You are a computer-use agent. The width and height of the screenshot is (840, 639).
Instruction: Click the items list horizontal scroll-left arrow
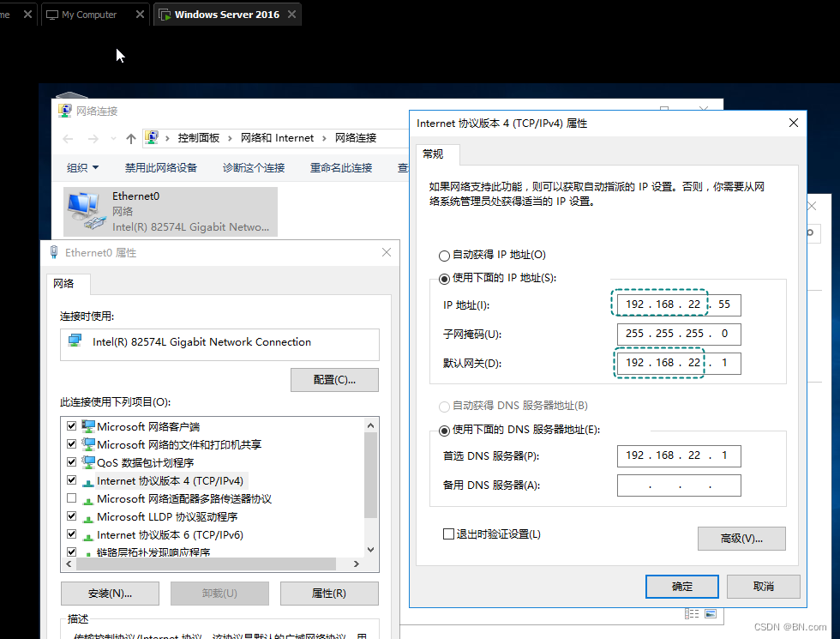[x=69, y=564]
